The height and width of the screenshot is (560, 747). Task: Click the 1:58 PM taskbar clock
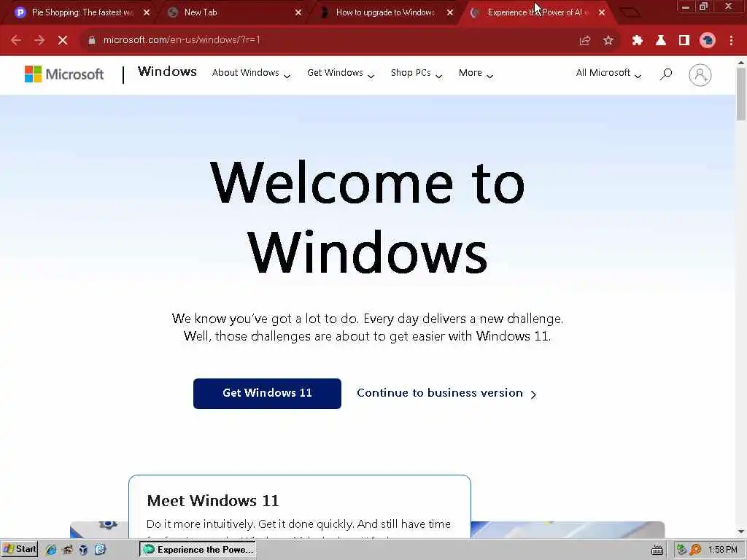pos(723,550)
